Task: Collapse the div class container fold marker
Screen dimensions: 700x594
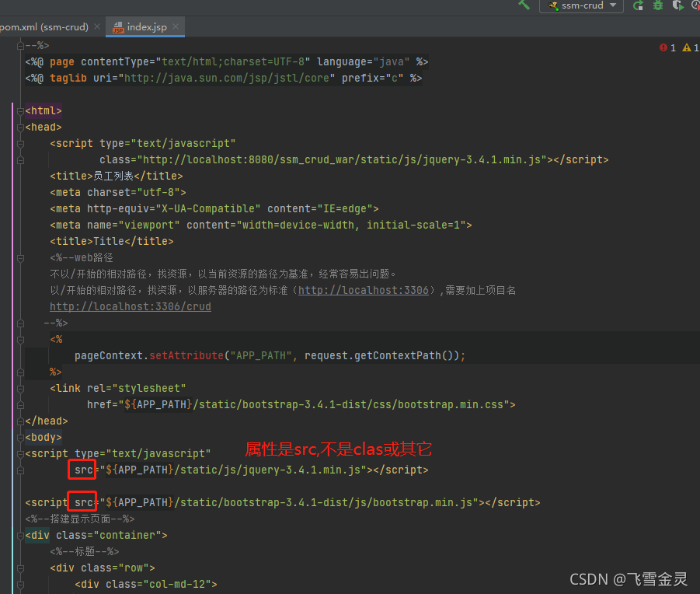Action: click(20, 535)
